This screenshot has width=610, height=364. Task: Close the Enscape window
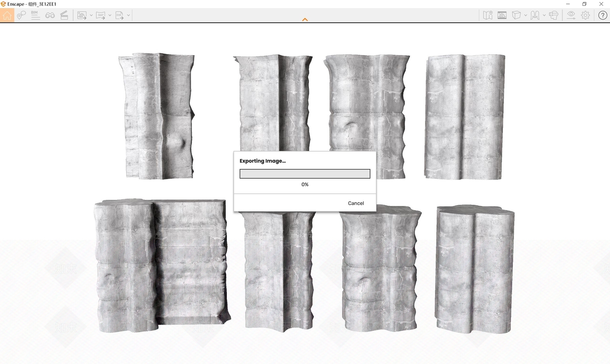601,4
